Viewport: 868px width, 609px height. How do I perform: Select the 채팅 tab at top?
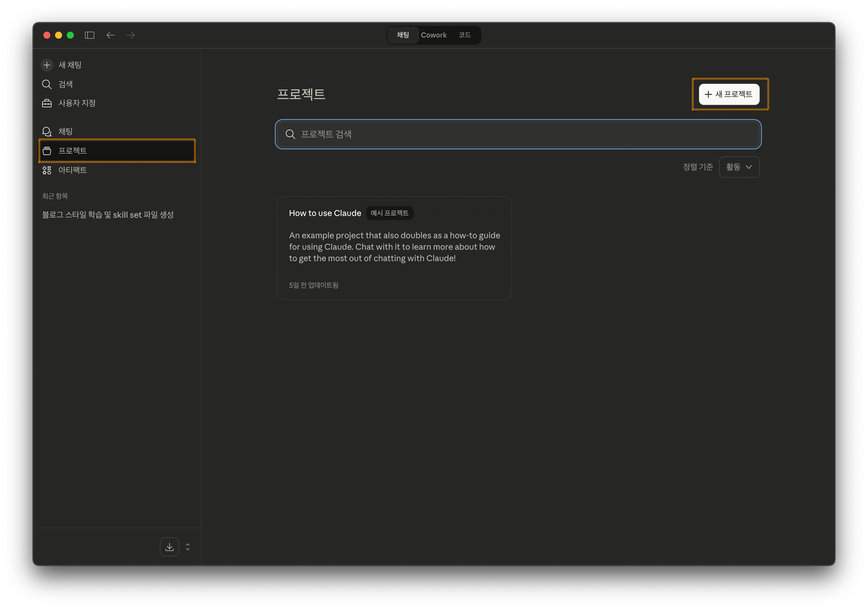[x=403, y=35]
